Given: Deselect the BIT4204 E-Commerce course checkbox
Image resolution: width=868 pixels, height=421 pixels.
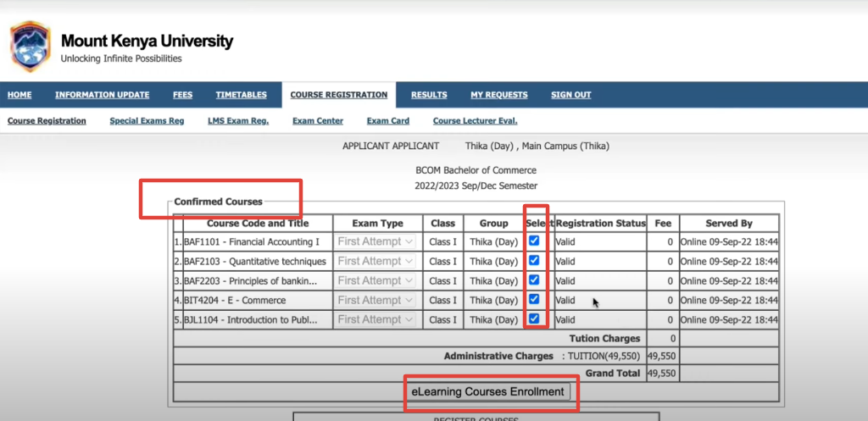Looking at the screenshot, I should click(534, 300).
